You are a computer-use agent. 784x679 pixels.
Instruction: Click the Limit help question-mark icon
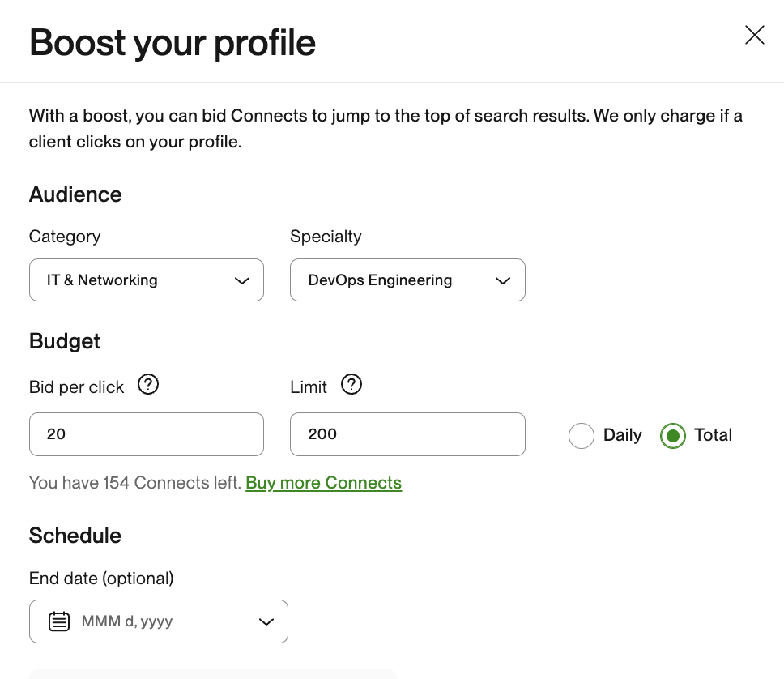click(351, 385)
